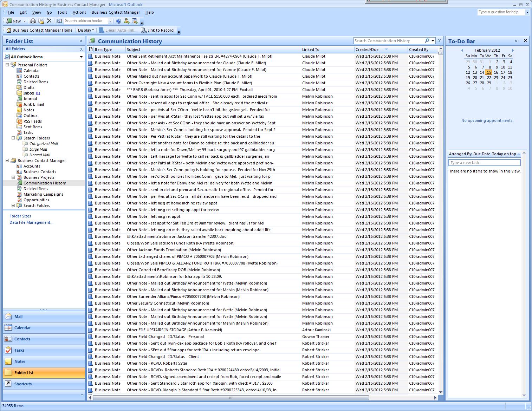Click the Data File Management link
Viewport: 532px width, 411px height.
[x=31, y=222]
